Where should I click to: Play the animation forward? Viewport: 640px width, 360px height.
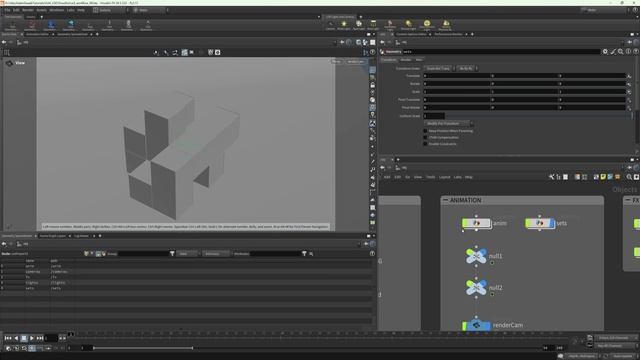(31, 338)
